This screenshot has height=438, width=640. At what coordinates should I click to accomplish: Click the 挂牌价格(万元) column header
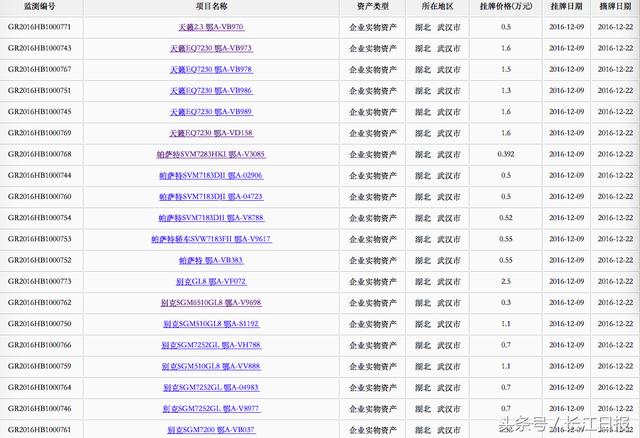click(x=506, y=7)
